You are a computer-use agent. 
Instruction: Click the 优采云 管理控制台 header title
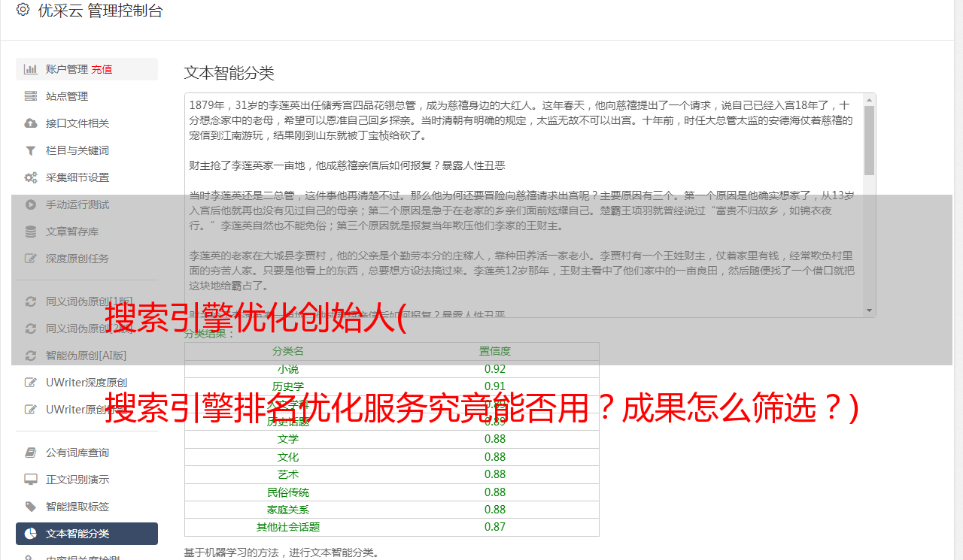click(x=100, y=11)
